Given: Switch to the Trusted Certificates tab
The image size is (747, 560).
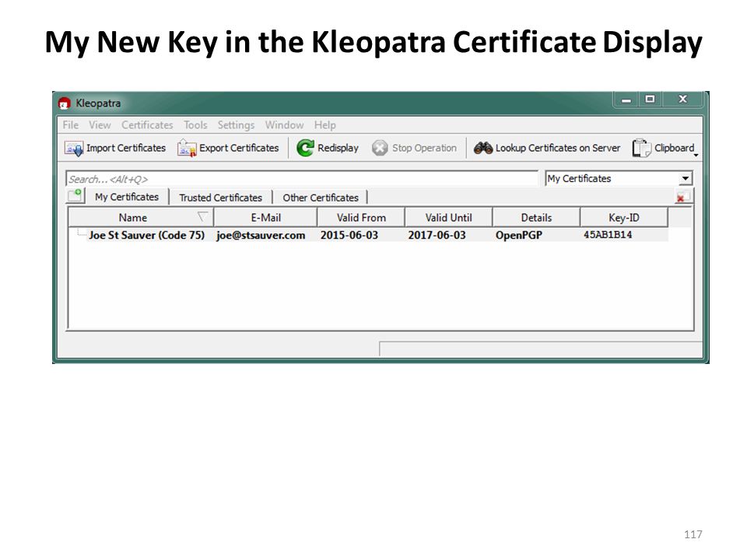Looking at the screenshot, I should pos(220,198).
